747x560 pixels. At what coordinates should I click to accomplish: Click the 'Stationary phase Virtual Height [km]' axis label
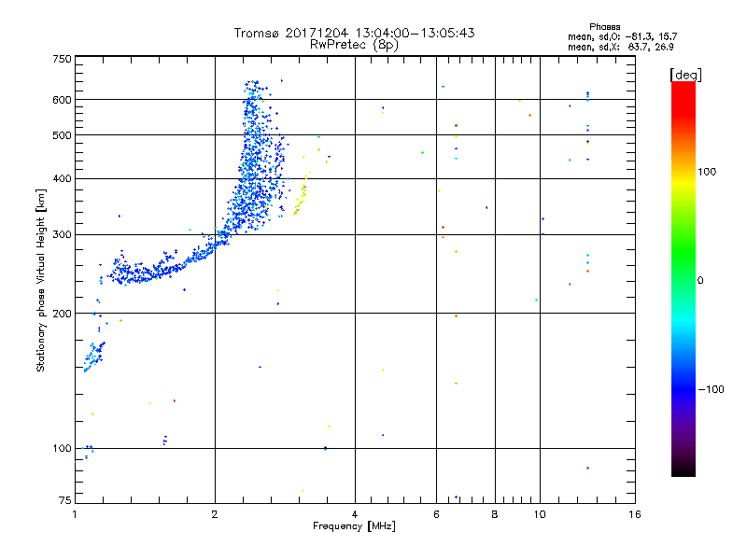pos(40,280)
